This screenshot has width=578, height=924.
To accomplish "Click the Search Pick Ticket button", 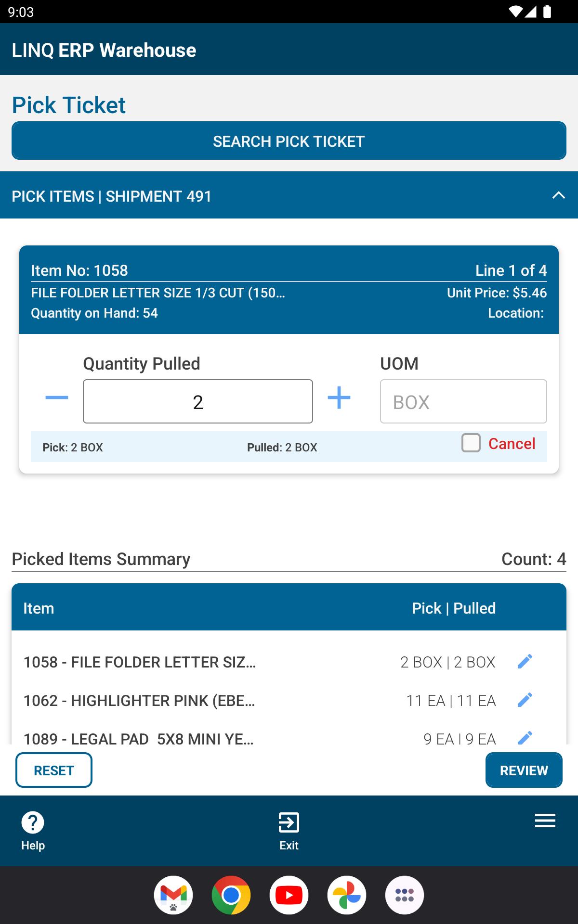I will coord(289,141).
